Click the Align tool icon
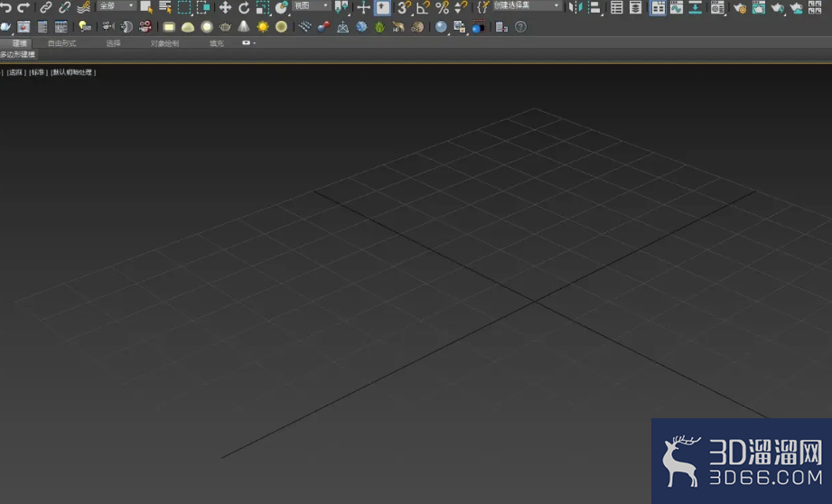Viewport: 832px width, 504px height. [594, 7]
